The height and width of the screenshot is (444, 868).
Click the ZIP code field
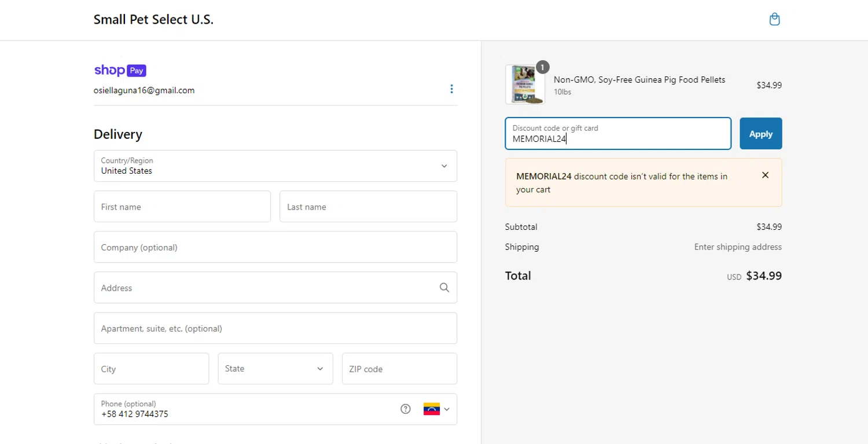(399, 369)
